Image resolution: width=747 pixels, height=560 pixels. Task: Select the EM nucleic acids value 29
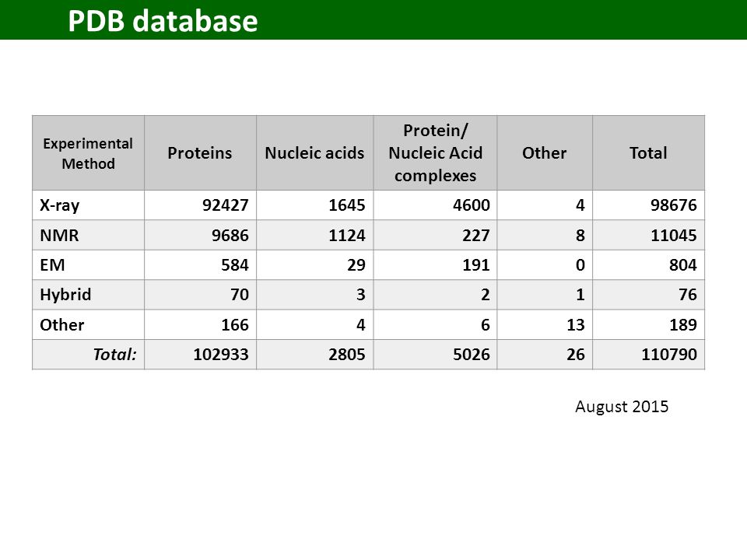point(356,264)
